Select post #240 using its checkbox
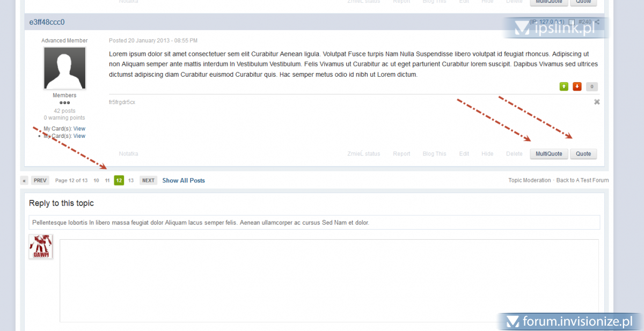The width and height of the screenshot is (644, 331). coord(572,23)
